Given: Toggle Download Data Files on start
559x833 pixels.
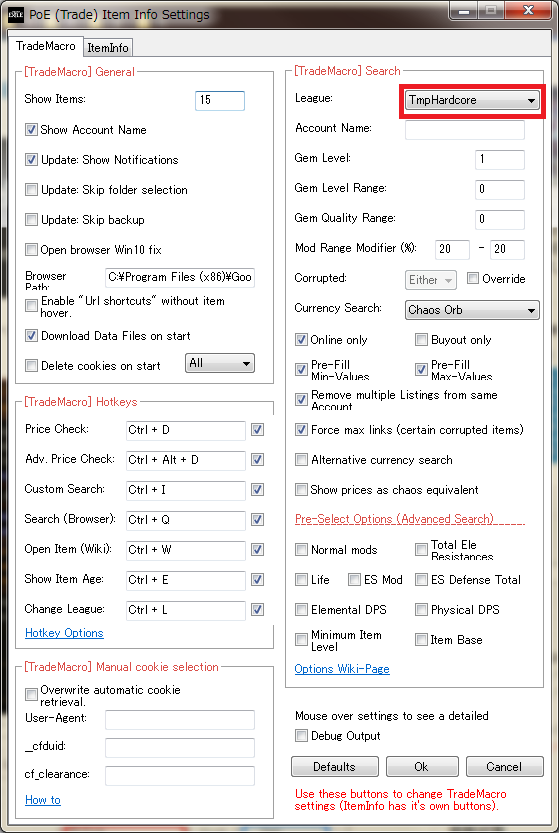Looking at the screenshot, I should 31,336.
